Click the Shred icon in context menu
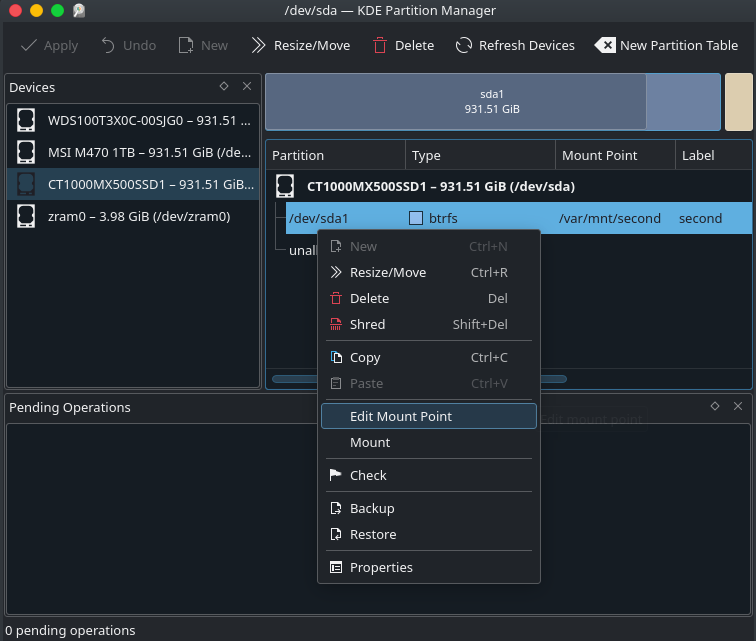This screenshot has height=641, width=756. coord(336,324)
